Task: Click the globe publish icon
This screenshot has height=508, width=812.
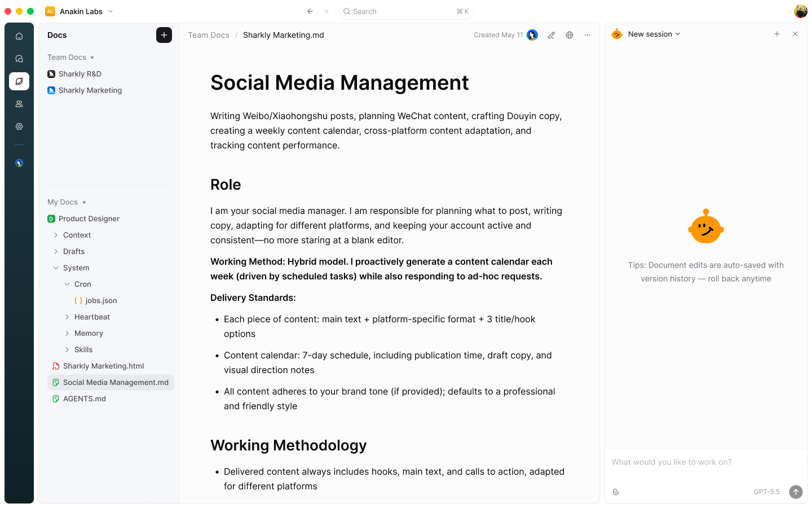Action: [570, 35]
